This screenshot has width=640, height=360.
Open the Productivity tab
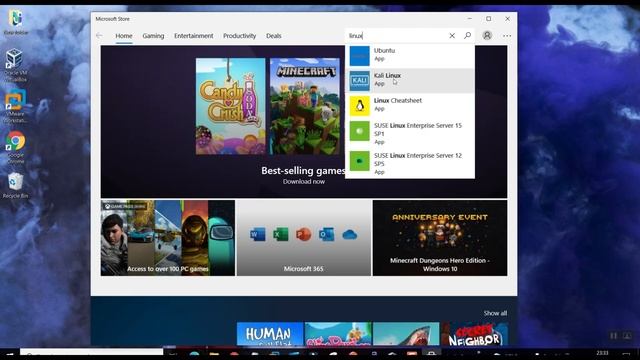click(x=240, y=36)
